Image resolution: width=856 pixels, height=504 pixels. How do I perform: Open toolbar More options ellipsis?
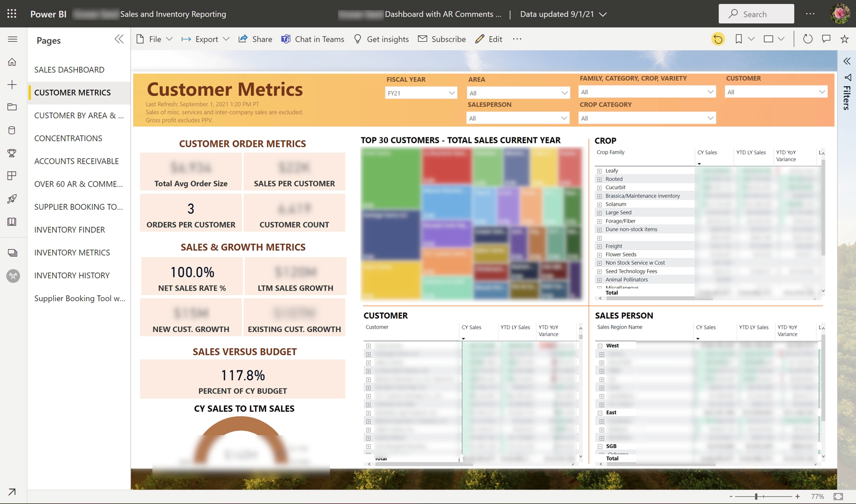(x=517, y=39)
